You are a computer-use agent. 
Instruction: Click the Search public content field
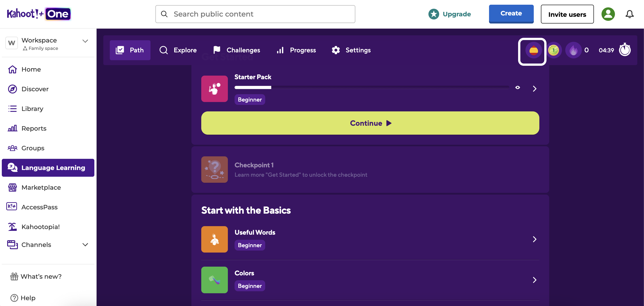coord(255,14)
